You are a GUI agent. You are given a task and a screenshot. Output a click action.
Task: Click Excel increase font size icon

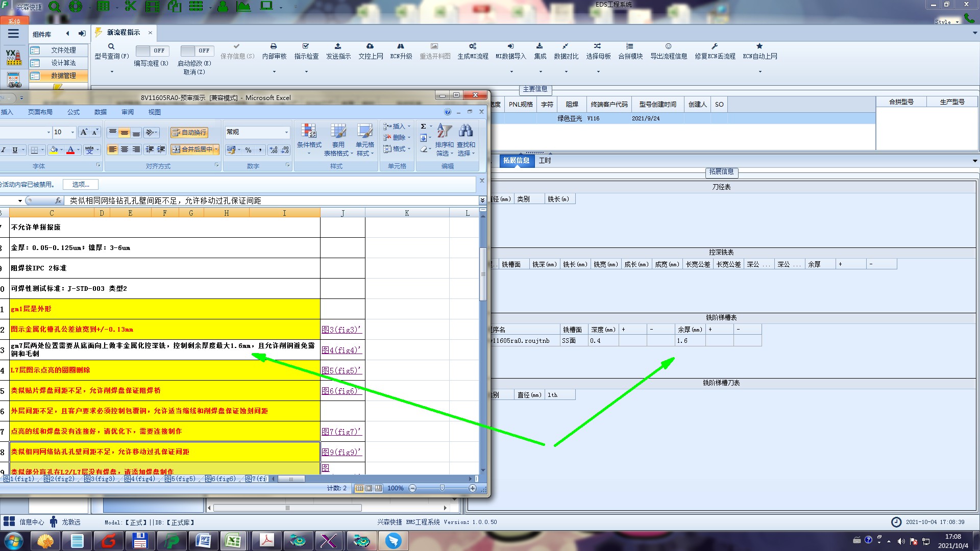84,132
